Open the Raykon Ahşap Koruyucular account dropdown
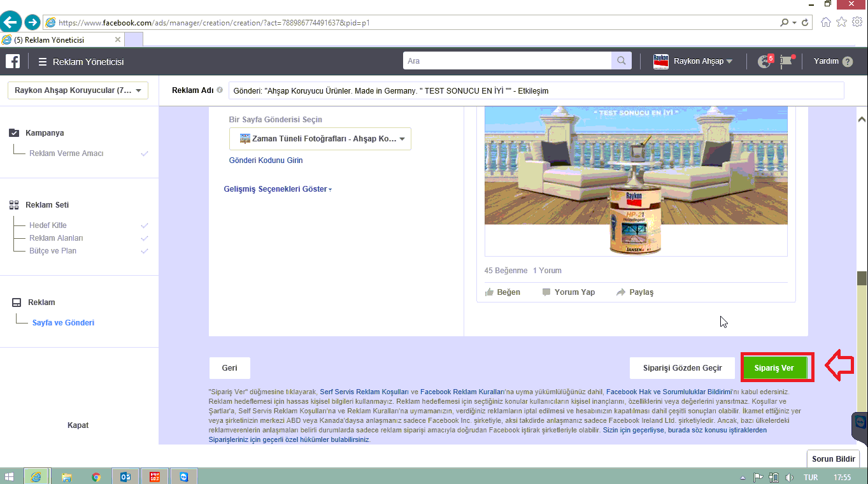This screenshot has height=484, width=868. pos(78,90)
